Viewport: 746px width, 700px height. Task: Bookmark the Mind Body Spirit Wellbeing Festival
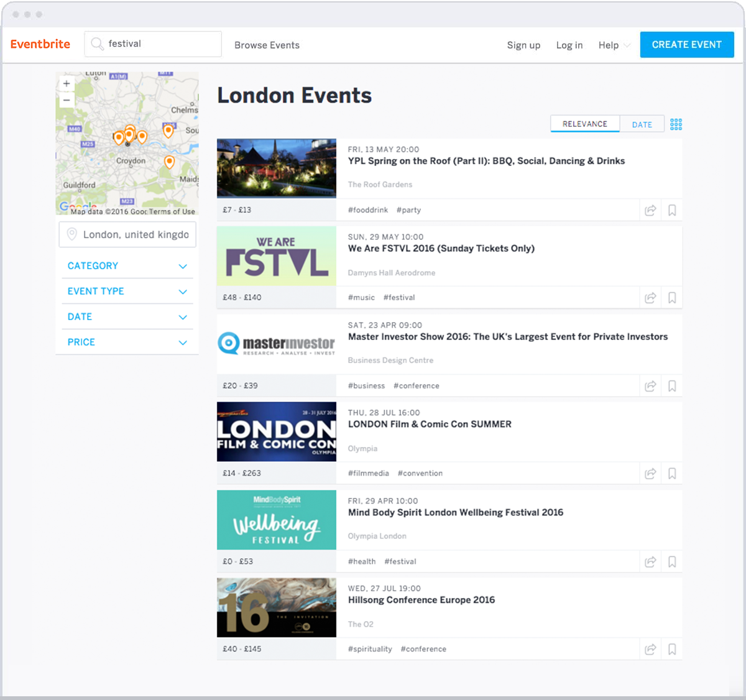pos(672,562)
